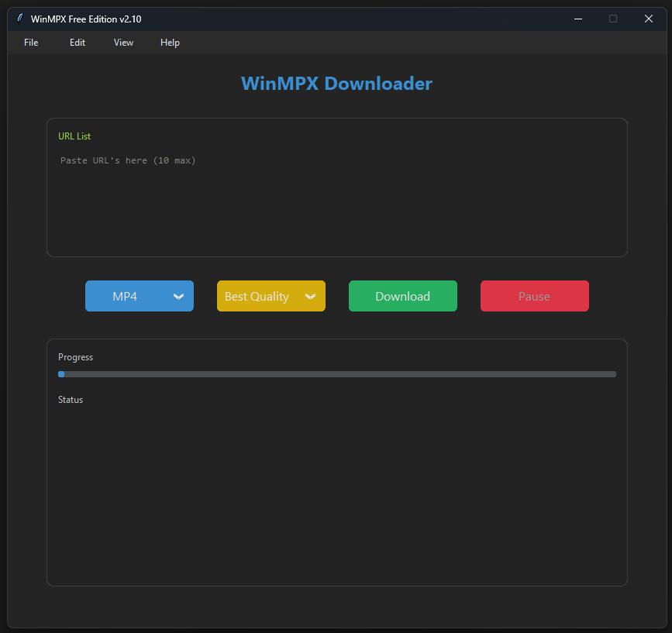The width and height of the screenshot is (672, 633).
Task: Minimize the WinMPX window
Action: (x=578, y=19)
